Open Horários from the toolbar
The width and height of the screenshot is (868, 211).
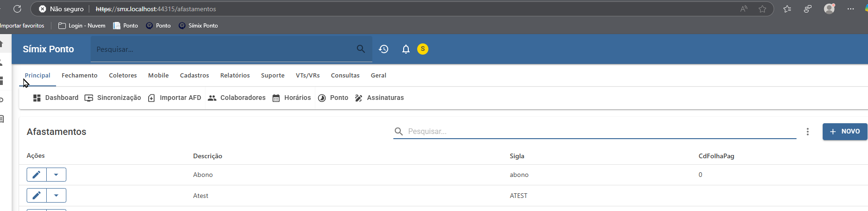(x=292, y=98)
